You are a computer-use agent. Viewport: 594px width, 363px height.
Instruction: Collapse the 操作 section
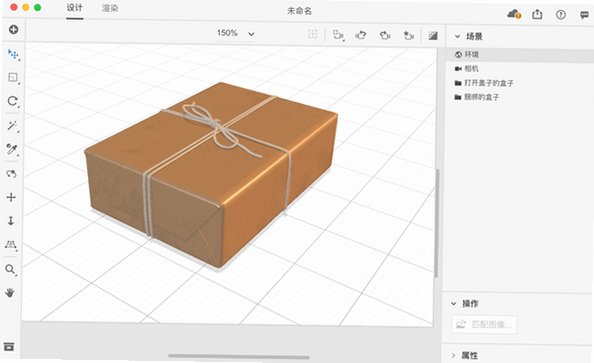pos(453,304)
